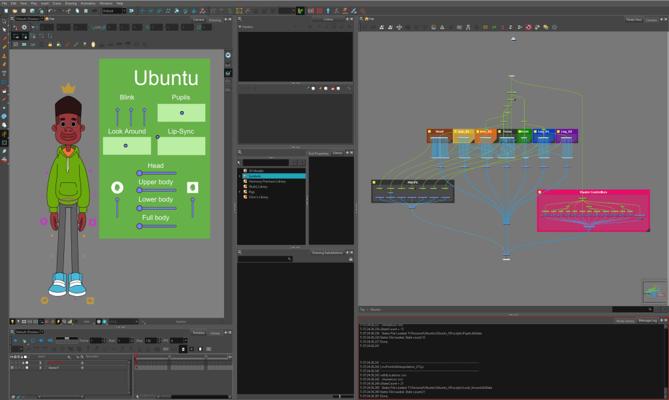This screenshot has height=400, width=669.
Task: Open the dropdown in Camera view bottom toolbar
Action: pos(123,322)
